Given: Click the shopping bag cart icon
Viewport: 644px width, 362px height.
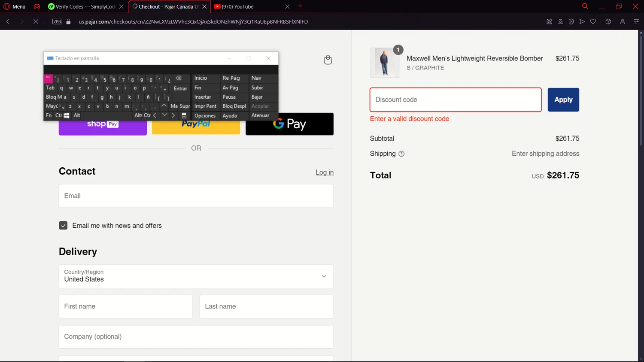Looking at the screenshot, I should [328, 60].
